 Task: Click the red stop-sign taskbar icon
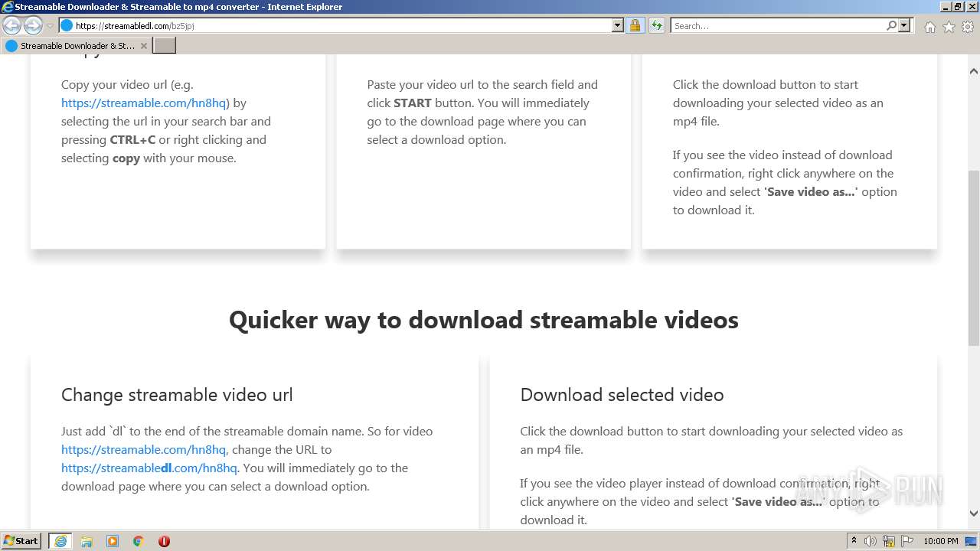(x=164, y=541)
